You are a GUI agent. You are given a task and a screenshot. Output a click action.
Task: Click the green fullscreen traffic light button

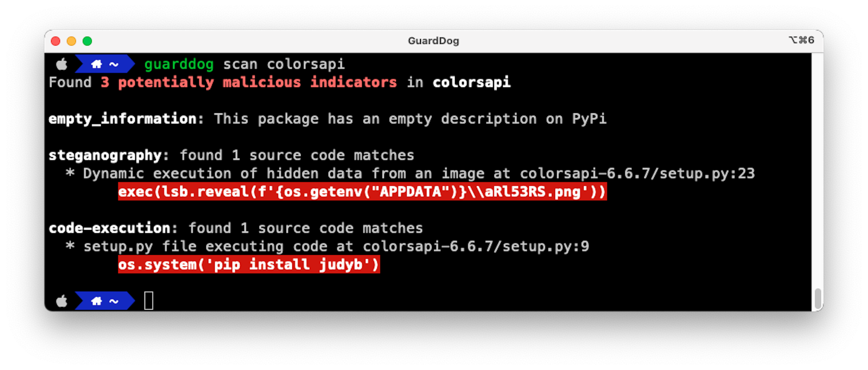(88, 41)
